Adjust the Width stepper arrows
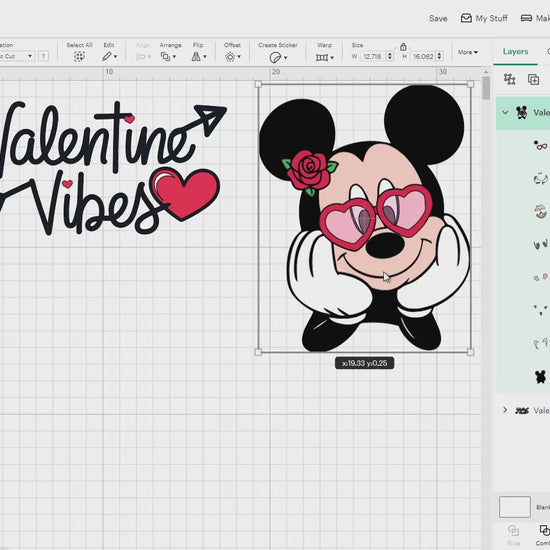Image resolution: width=550 pixels, height=550 pixels. [390, 56]
